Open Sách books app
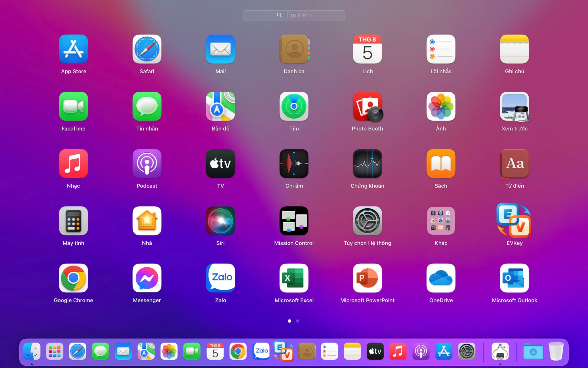The width and height of the screenshot is (588, 368). coord(441,164)
